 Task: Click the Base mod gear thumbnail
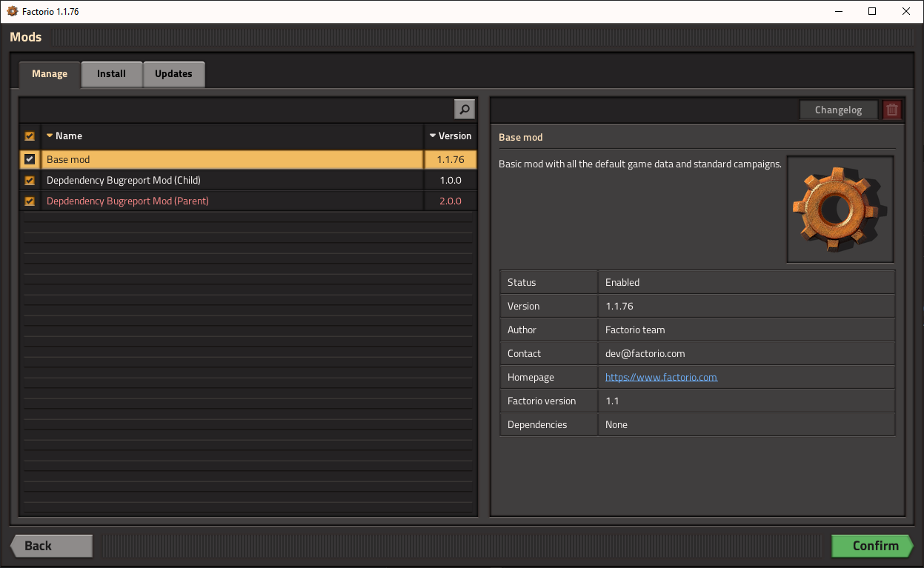point(840,209)
